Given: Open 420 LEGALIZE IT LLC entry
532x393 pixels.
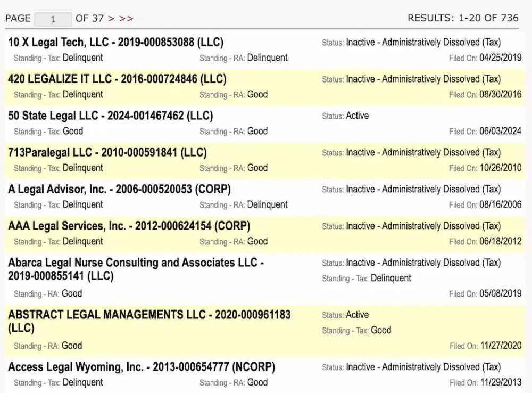Looking at the screenshot, I should coord(117,79).
